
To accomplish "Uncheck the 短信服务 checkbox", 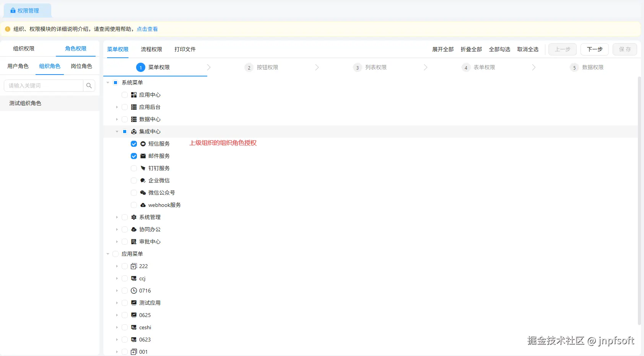I will [134, 144].
